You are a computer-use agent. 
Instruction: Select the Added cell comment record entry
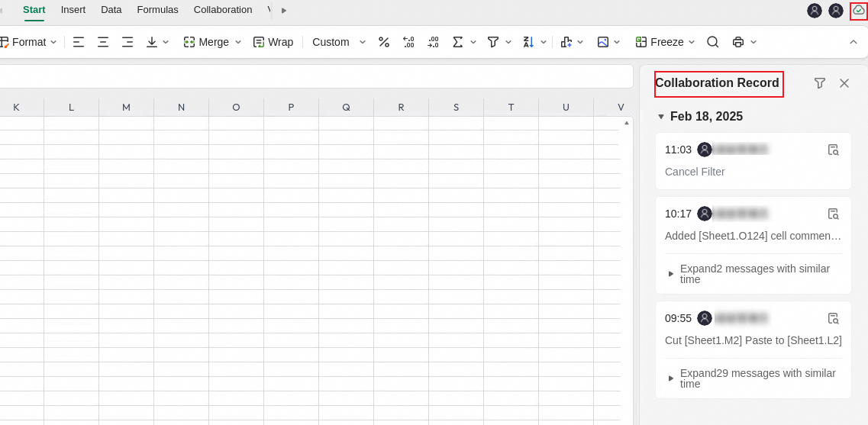tap(753, 236)
